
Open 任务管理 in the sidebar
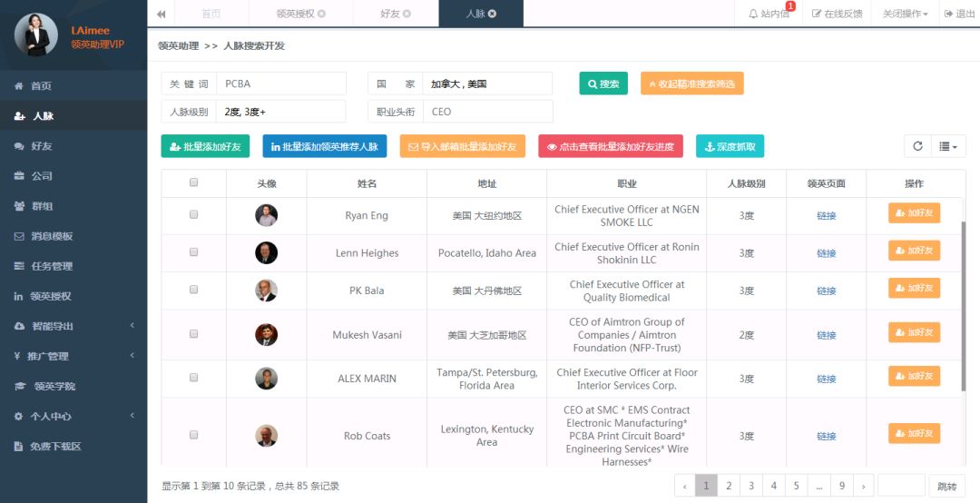pyautogui.click(x=73, y=266)
